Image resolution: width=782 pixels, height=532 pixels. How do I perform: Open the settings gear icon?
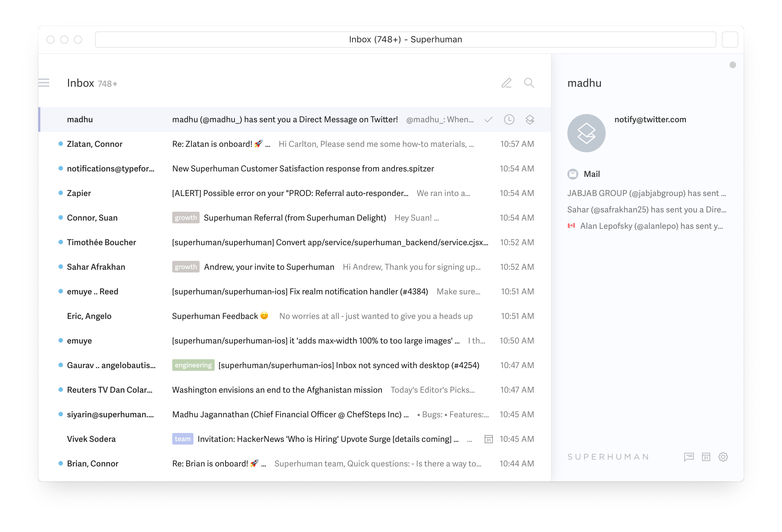(723, 457)
